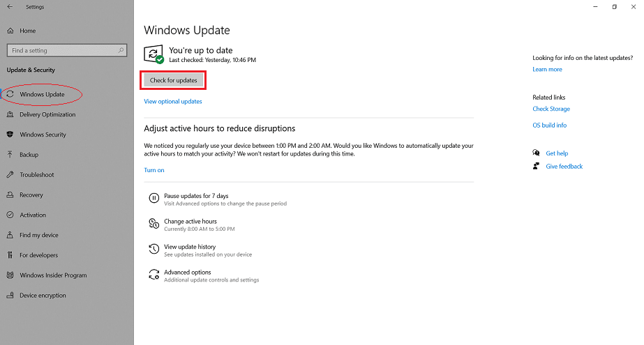
Task: Open the Activation section
Action: (33, 215)
